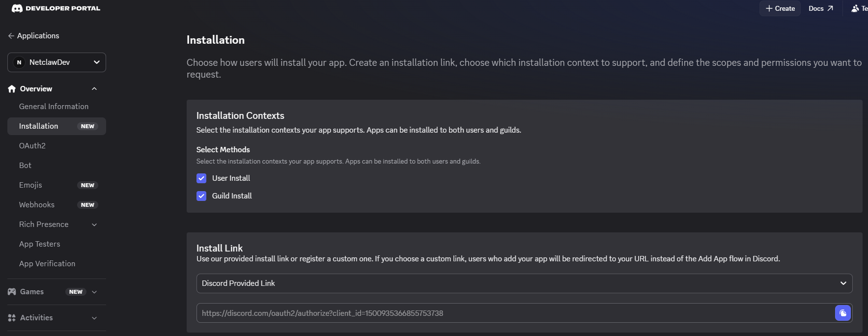Click the User Install label text

[231, 178]
